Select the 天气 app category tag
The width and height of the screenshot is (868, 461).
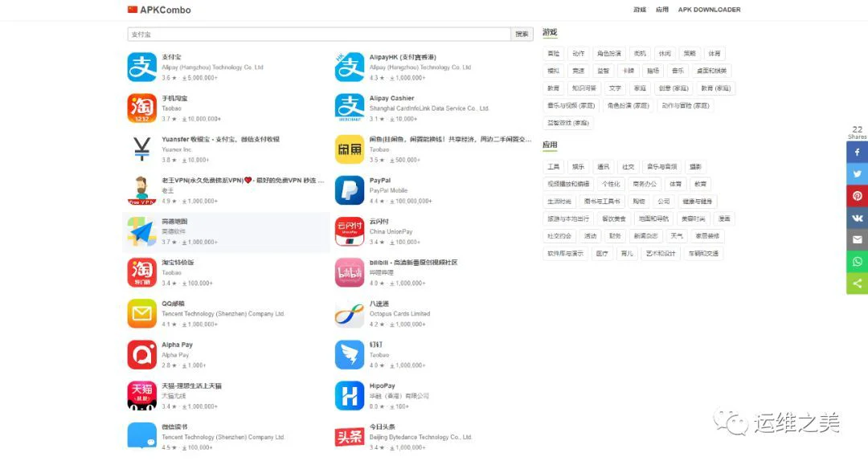pyautogui.click(x=677, y=236)
